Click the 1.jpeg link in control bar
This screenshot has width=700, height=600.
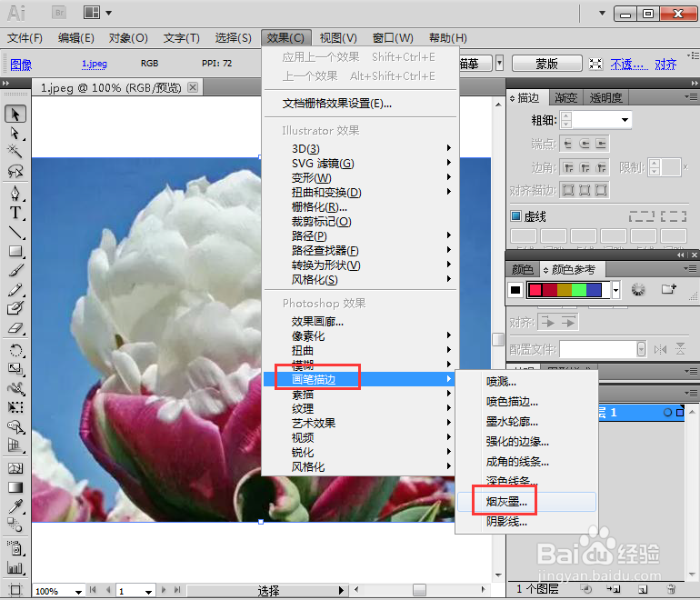(x=95, y=64)
